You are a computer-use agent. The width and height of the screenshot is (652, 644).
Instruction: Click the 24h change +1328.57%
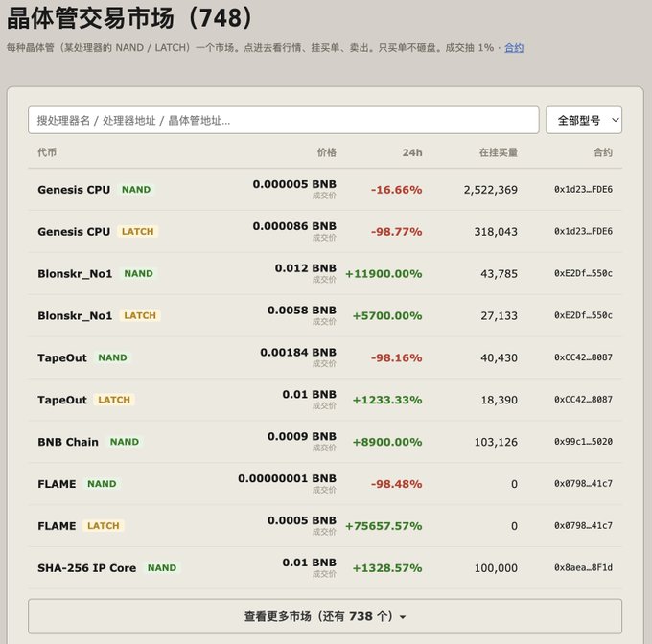387,568
